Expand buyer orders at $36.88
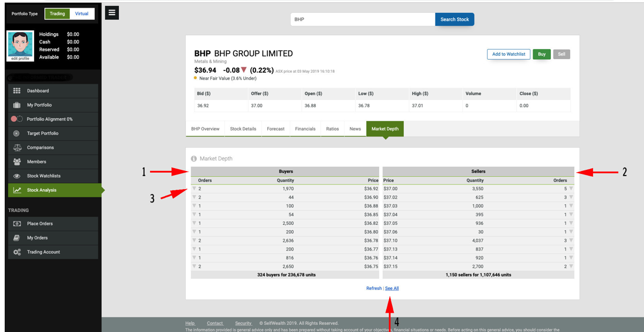644x332 pixels. [x=195, y=206]
